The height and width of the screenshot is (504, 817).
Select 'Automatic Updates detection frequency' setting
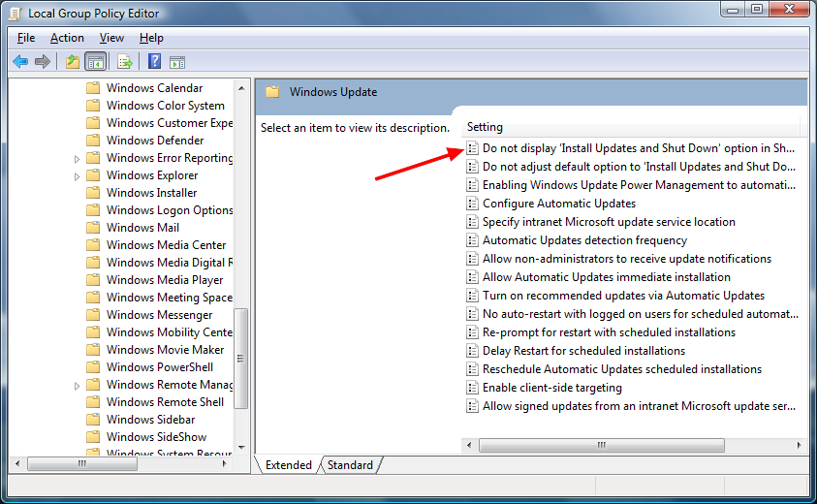[x=584, y=240]
